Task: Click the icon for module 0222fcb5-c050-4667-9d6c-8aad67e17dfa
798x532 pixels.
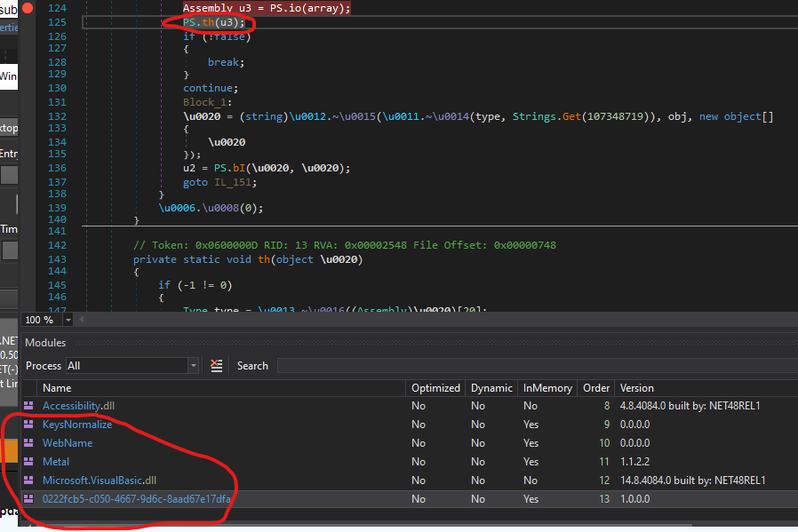Action: (x=30, y=499)
